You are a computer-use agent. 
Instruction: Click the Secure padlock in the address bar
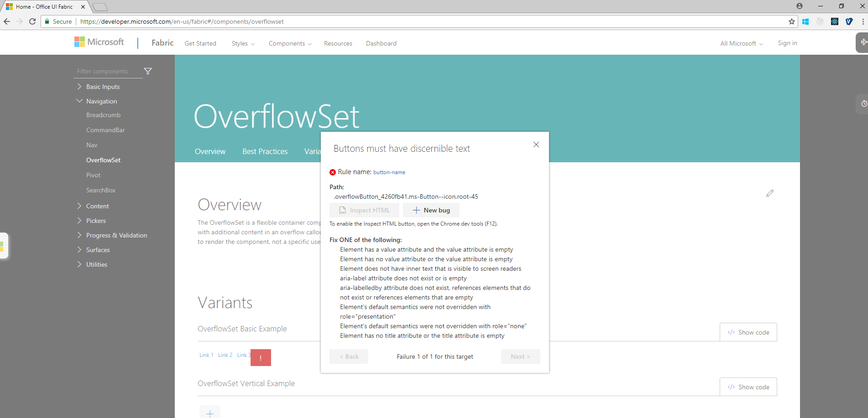click(x=47, y=21)
